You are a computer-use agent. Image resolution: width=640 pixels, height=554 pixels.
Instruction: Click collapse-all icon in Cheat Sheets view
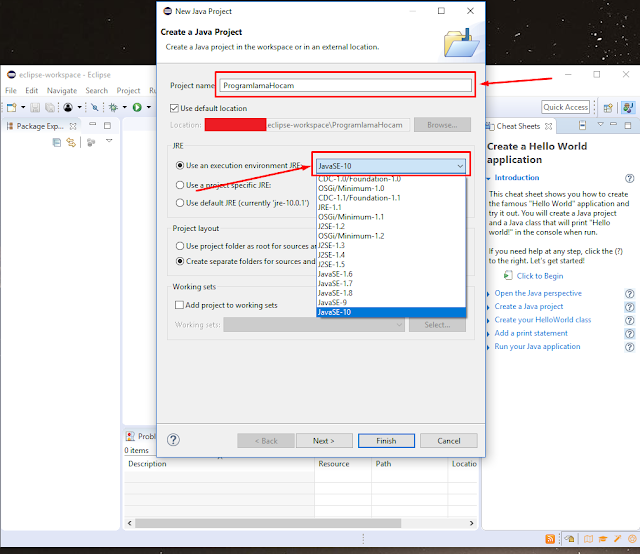pyautogui.click(x=582, y=125)
